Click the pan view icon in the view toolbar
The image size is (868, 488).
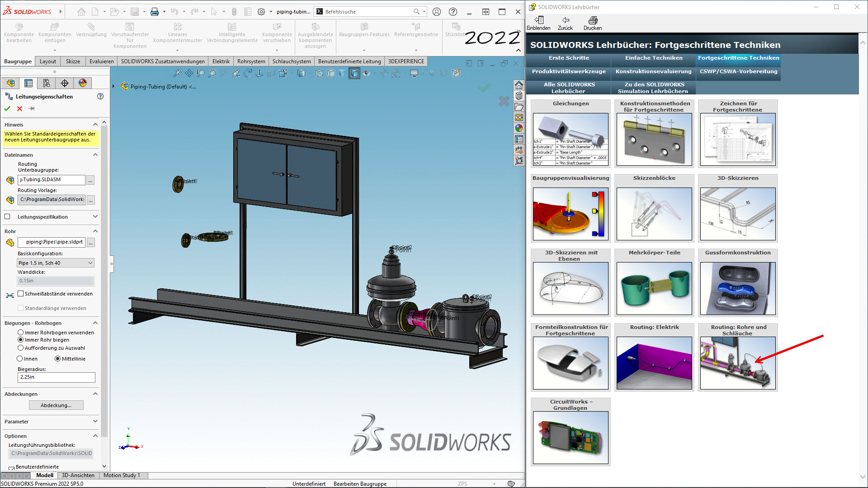click(189, 73)
